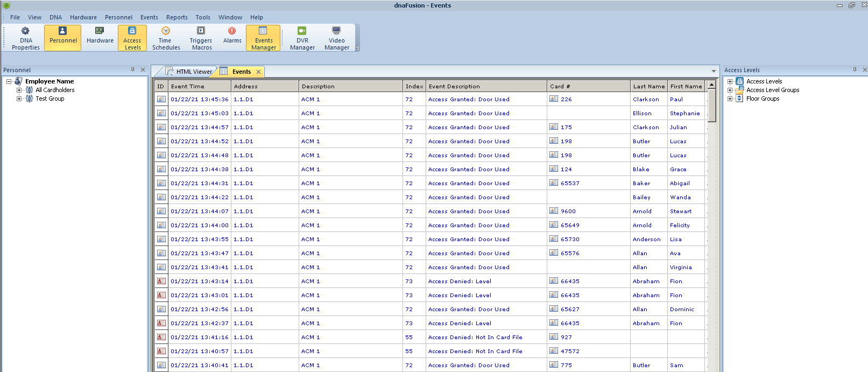Expand the All Cardholders tree node
The image size is (868, 372).
tap(19, 90)
